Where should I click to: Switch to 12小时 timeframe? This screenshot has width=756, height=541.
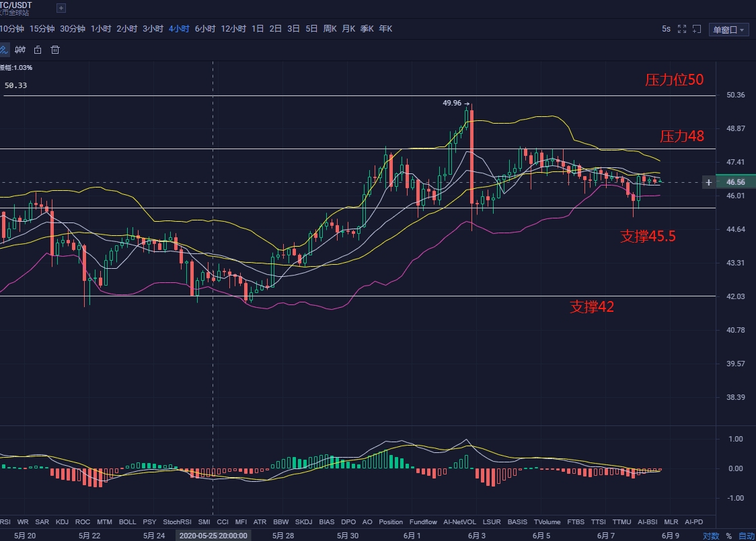[233, 29]
